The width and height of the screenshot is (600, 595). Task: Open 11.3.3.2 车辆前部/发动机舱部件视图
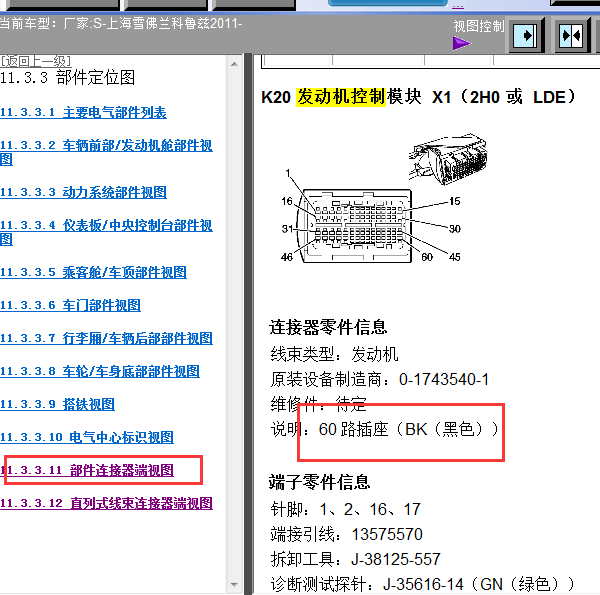(106, 152)
